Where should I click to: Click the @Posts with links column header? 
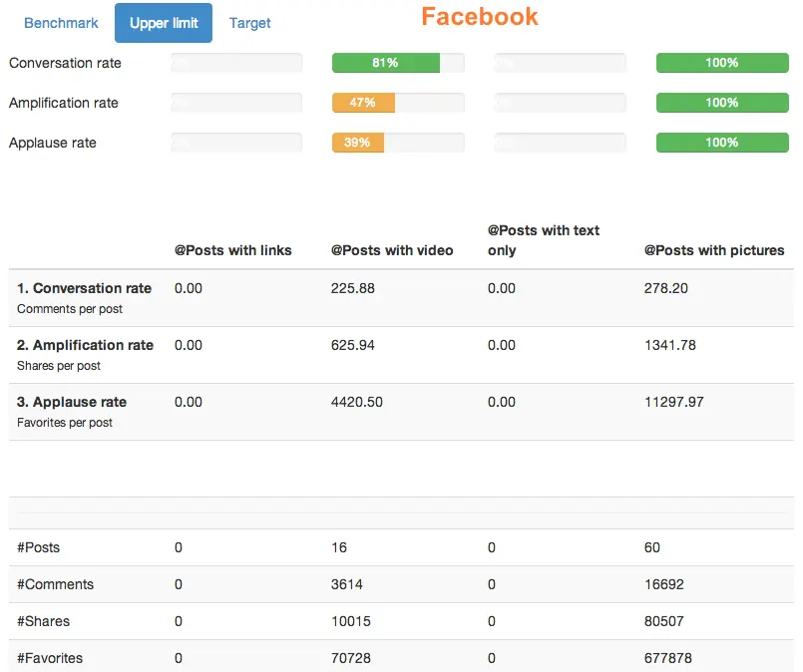tap(232, 250)
